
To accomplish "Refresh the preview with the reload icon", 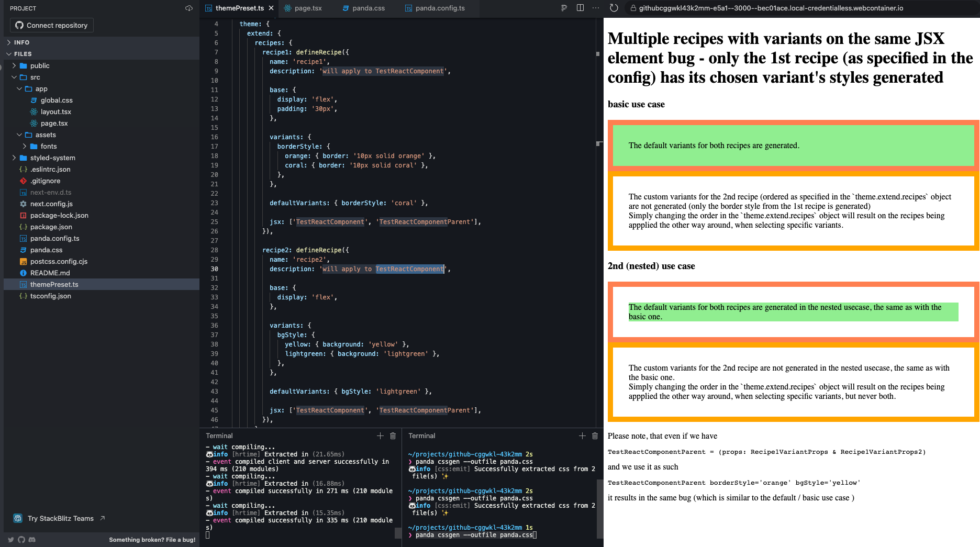I will tap(614, 8).
